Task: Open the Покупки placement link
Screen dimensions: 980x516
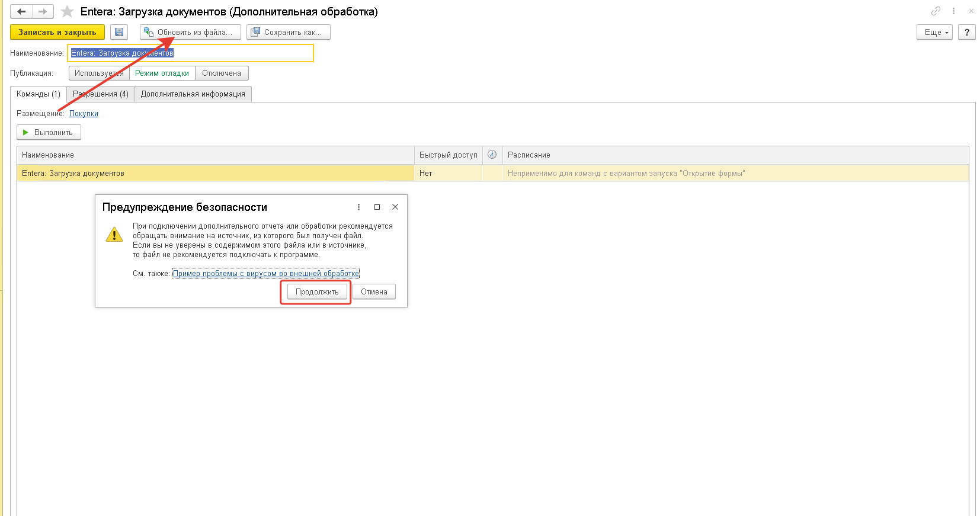Action: pos(84,113)
